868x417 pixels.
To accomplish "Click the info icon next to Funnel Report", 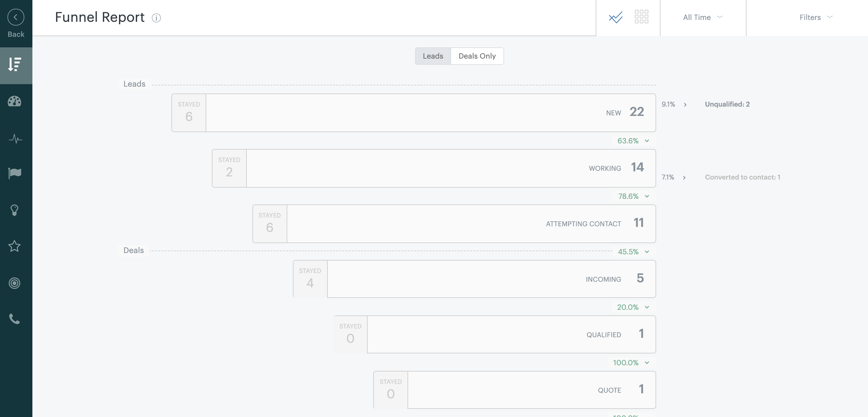I will [156, 18].
